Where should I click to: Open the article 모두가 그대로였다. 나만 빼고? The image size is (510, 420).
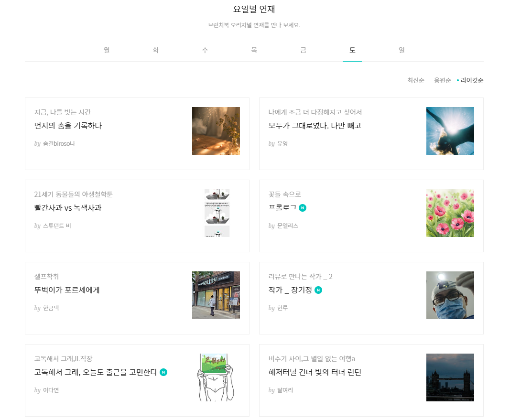click(315, 126)
